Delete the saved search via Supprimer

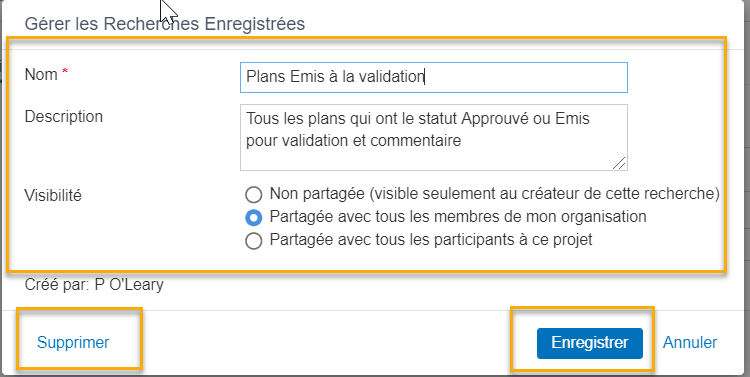(73, 343)
